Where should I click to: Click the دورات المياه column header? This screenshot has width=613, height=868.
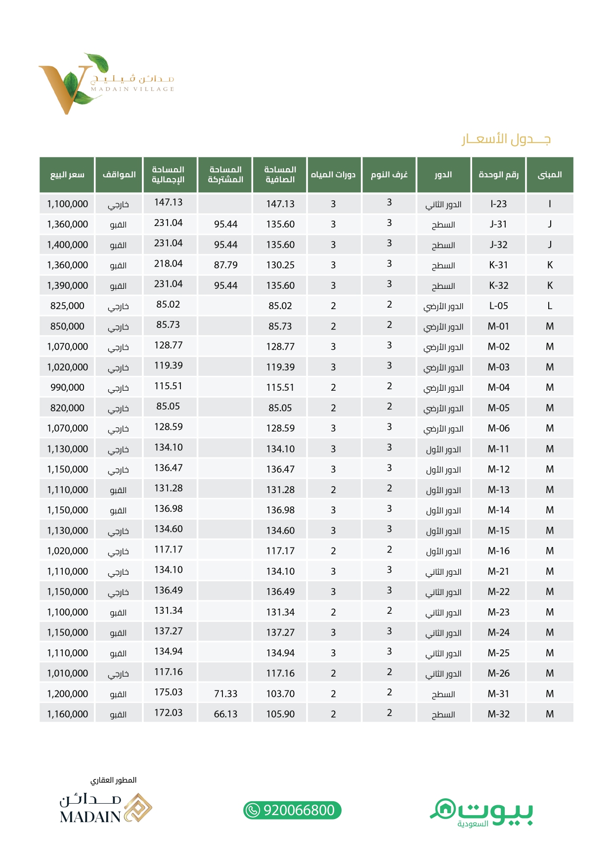coord(333,175)
